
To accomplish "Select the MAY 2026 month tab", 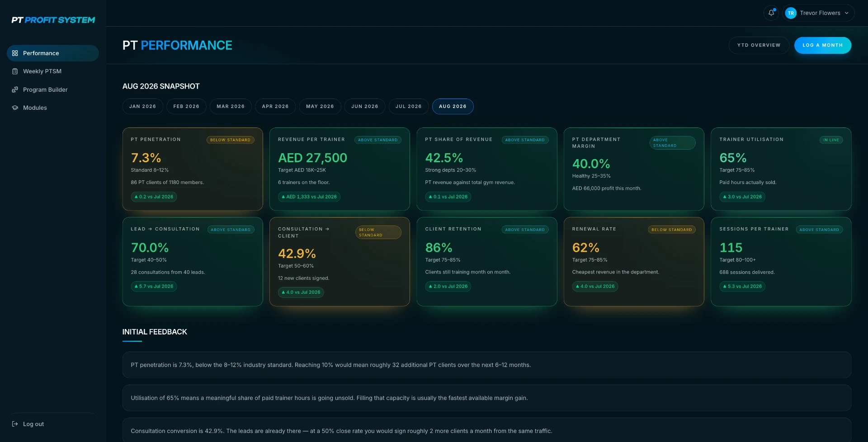I will [x=320, y=107].
